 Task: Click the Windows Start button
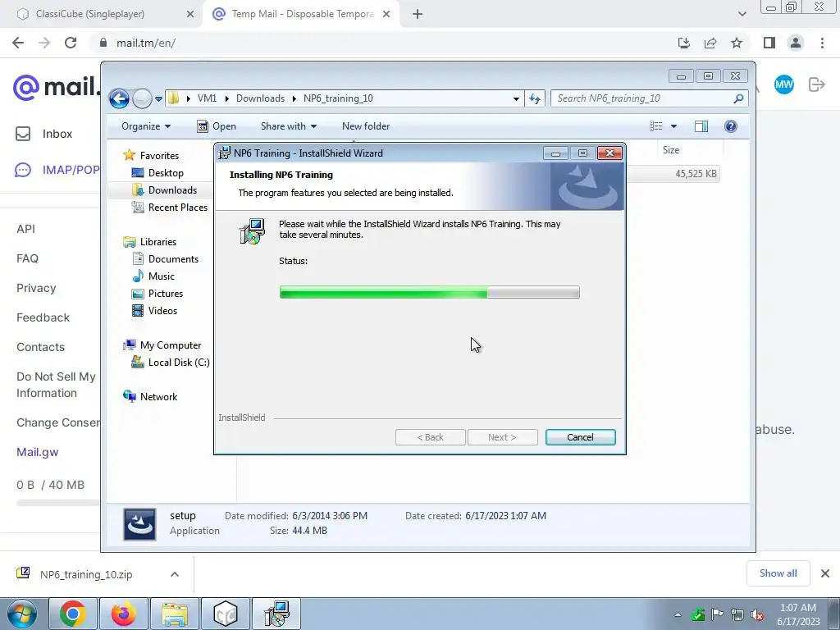pos(22,614)
